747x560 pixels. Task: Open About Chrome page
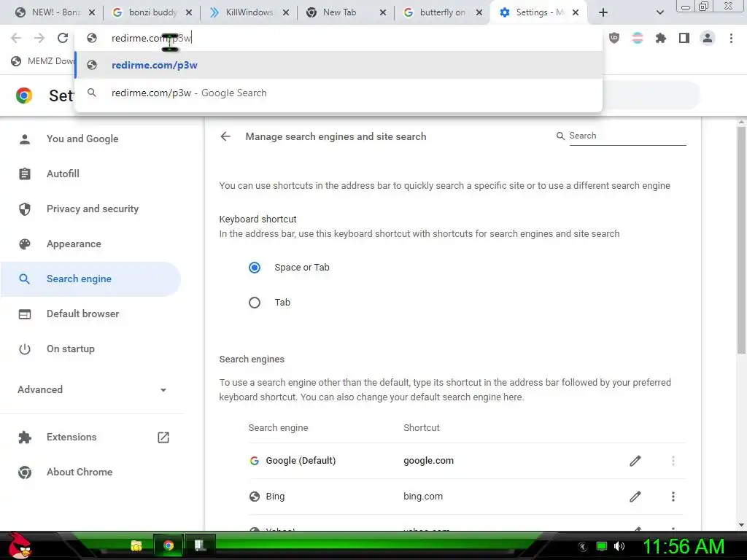point(90,472)
